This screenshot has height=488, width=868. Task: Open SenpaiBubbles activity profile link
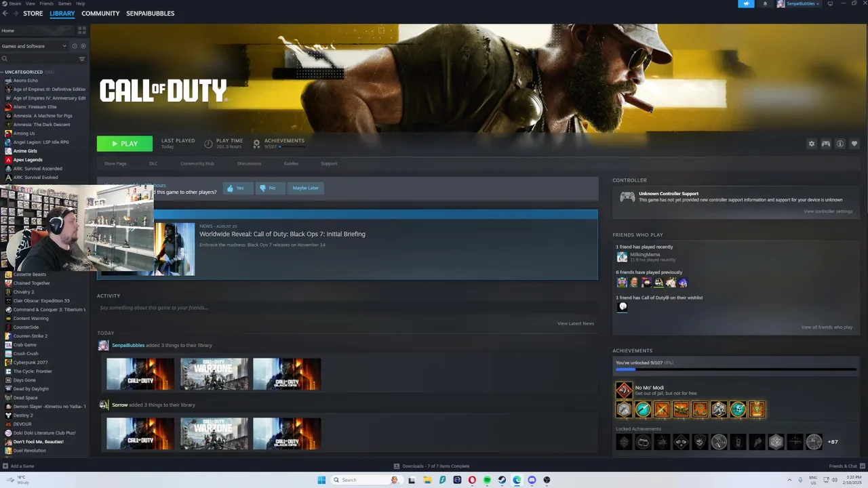pos(128,345)
